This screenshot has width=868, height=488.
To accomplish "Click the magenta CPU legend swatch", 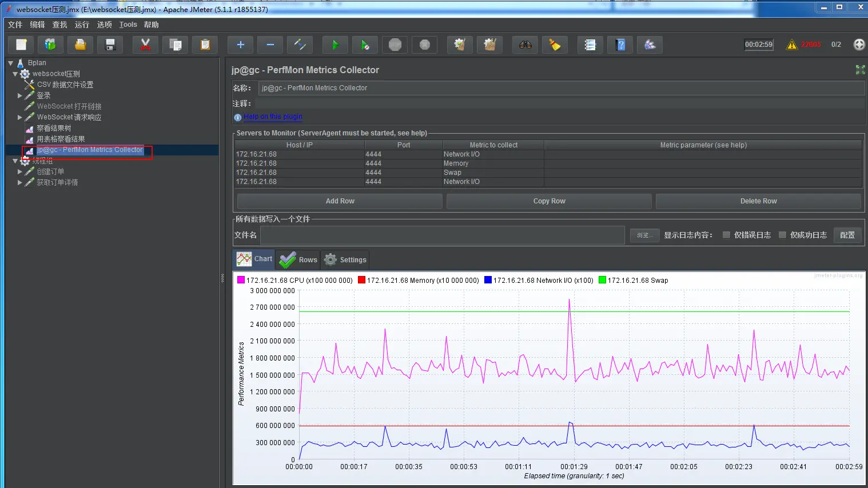I will tap(241, 280).
